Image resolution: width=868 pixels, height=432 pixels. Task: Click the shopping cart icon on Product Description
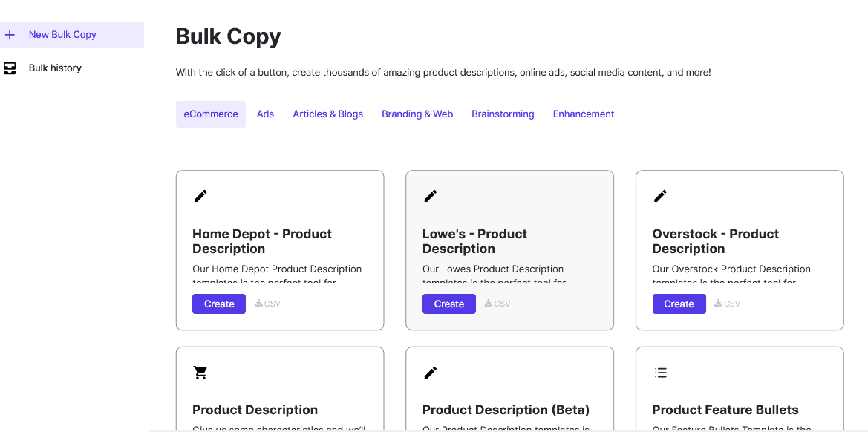coord(200,372)
